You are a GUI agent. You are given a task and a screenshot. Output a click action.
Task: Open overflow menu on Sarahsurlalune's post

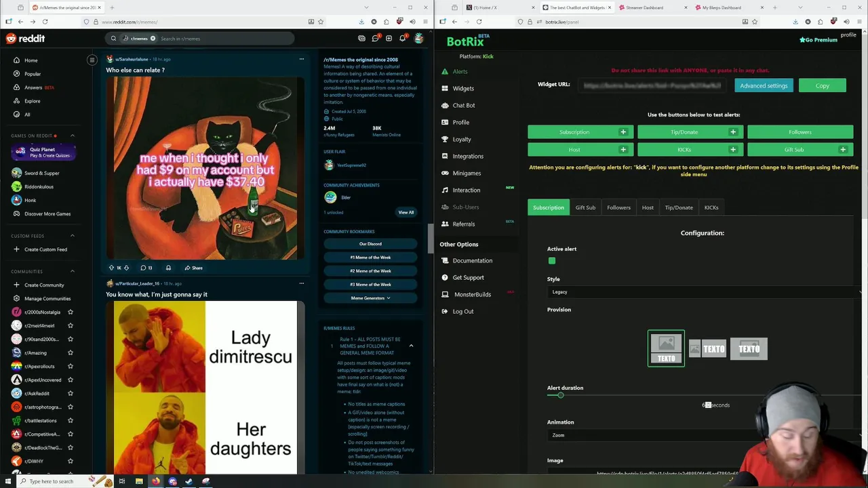coord(302,59)
